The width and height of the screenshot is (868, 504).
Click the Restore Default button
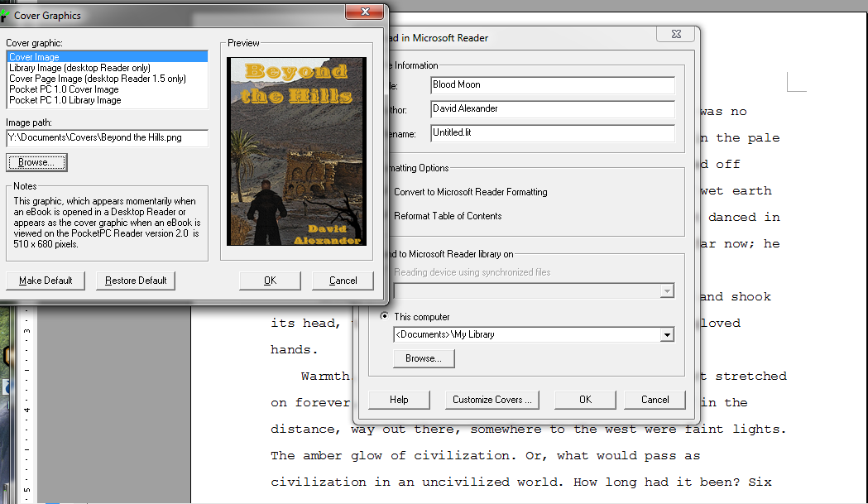click(136, 281)
